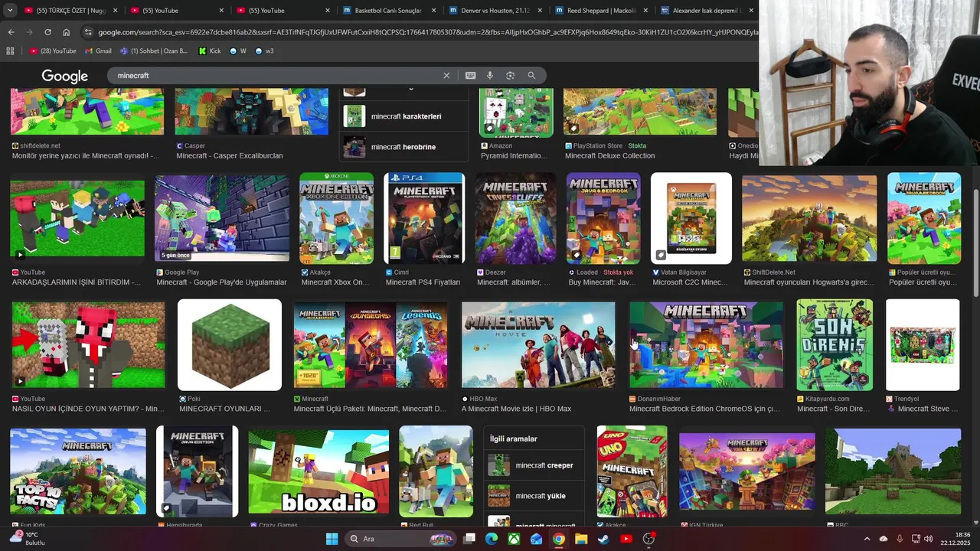Open Caves & Cliffs Deezer thumbnail
The height and width of the screenshot is (551, 980).
[516, 218]
